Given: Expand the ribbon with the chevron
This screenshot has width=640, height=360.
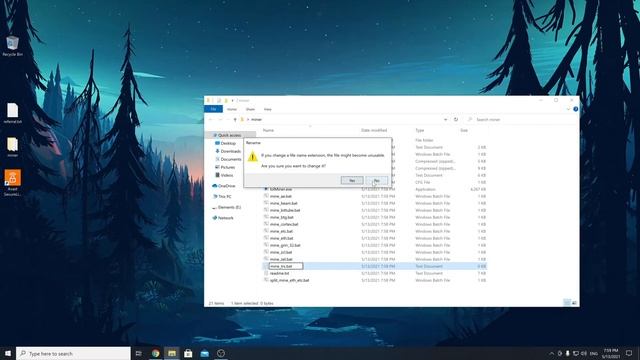Looking at the screenshot, I should tap(568, 109).
